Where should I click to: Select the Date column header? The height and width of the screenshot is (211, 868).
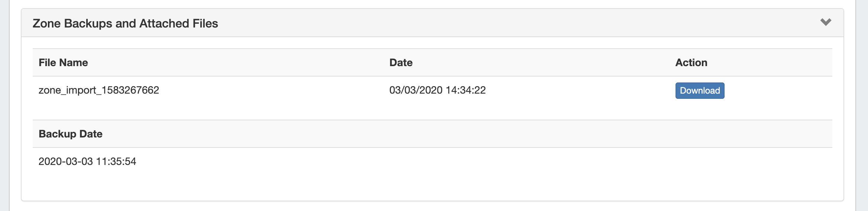(x=401, y=62)
